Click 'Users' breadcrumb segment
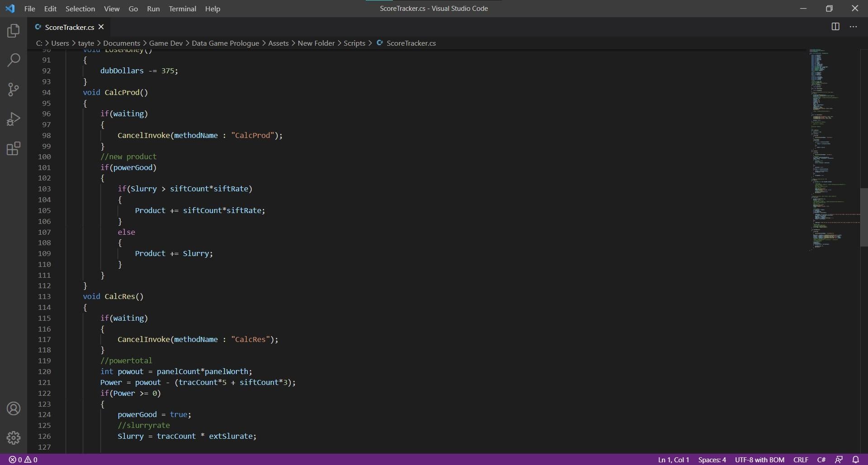The width and height of the screenshot is (868, 465). point(60,43)
